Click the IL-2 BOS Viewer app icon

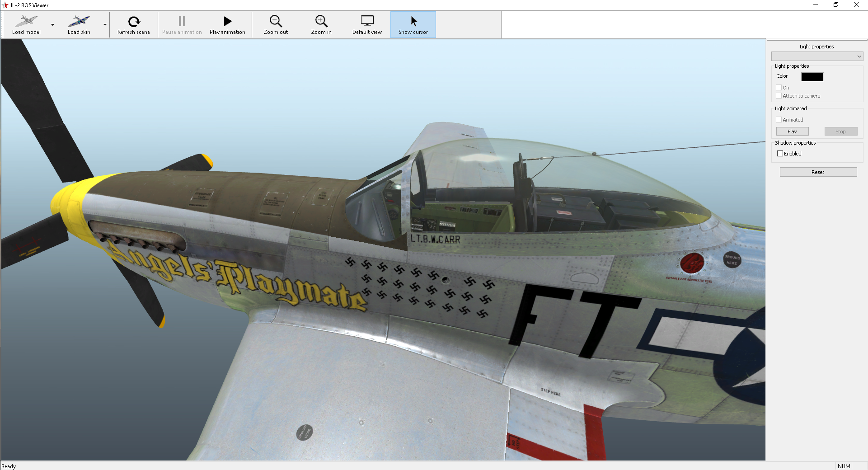tap(5, 5)
